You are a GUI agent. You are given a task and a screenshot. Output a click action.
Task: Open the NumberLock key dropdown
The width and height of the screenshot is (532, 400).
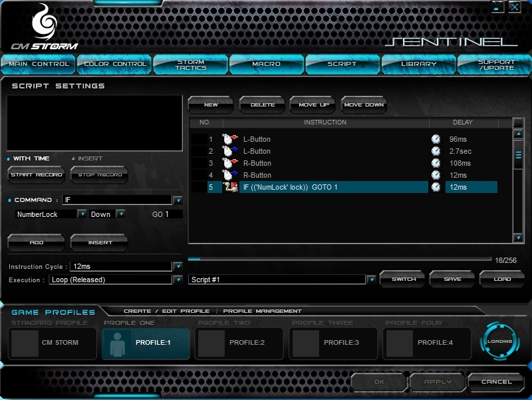pos(82,214)
